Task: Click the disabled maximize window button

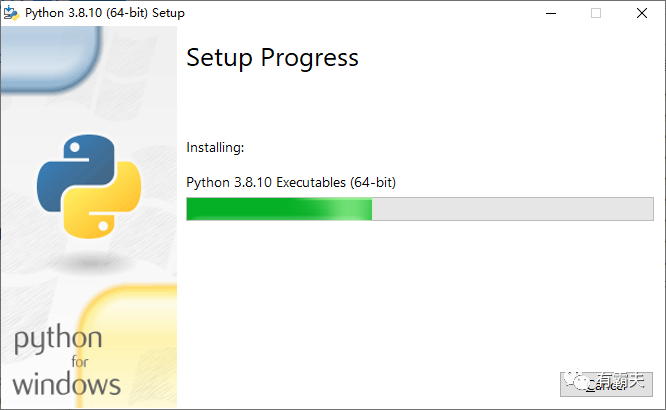Action: point(596,13)
